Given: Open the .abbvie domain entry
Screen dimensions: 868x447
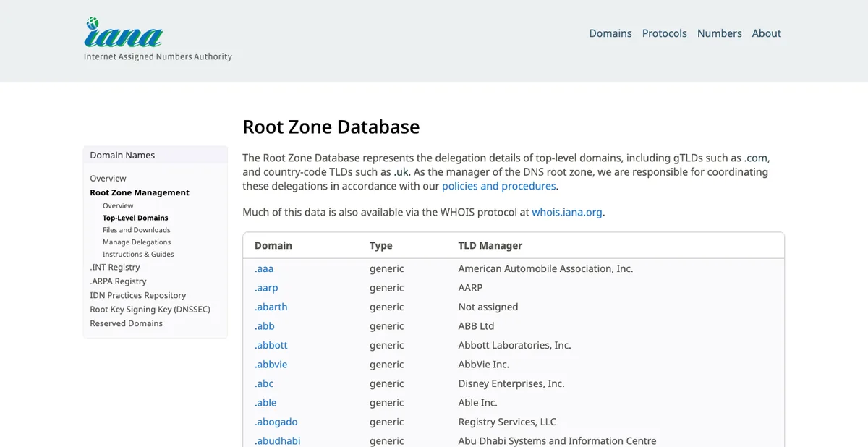Looking at the screenshot, I should point(271,365).
